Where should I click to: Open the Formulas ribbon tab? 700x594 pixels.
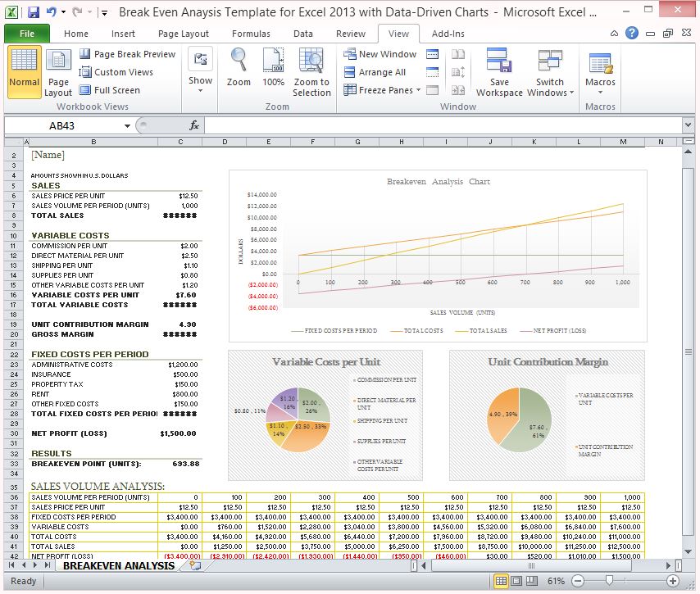point(251,34)
